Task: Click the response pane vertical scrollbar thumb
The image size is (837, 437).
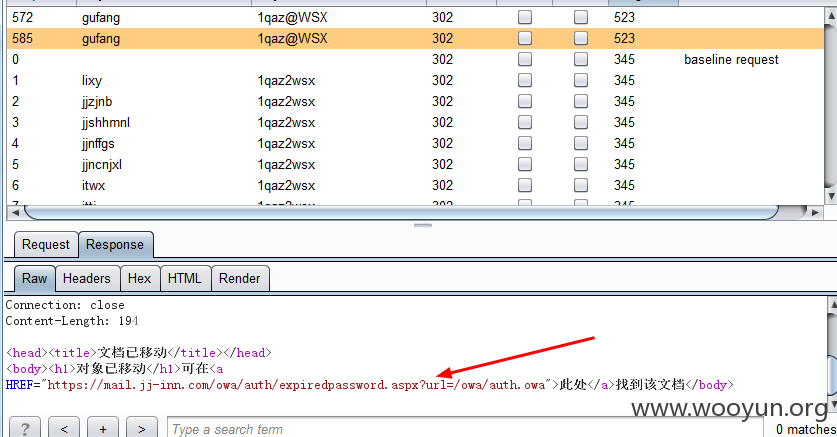Action: (832, 375)
